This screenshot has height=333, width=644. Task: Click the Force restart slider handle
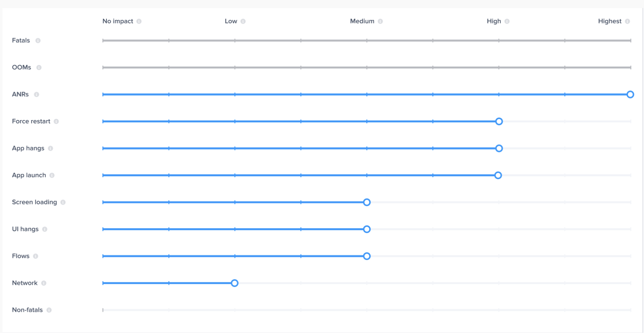pyautogui.click(x=499, y=121)
